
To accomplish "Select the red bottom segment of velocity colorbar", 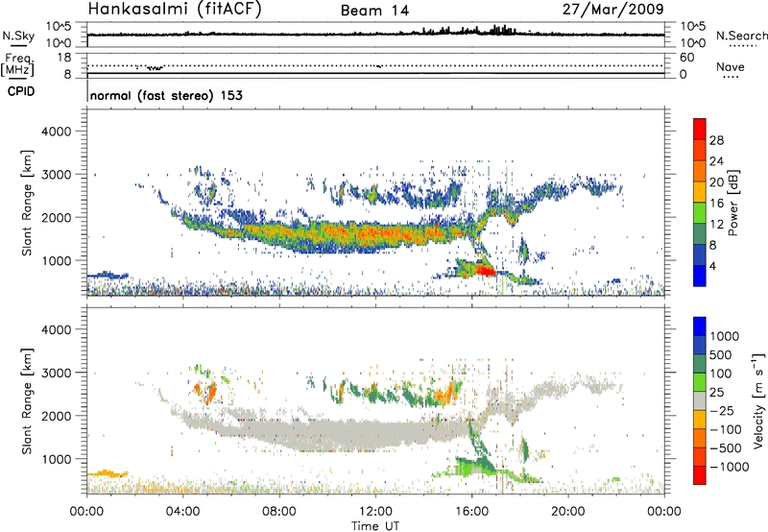I will click(700, 475).
